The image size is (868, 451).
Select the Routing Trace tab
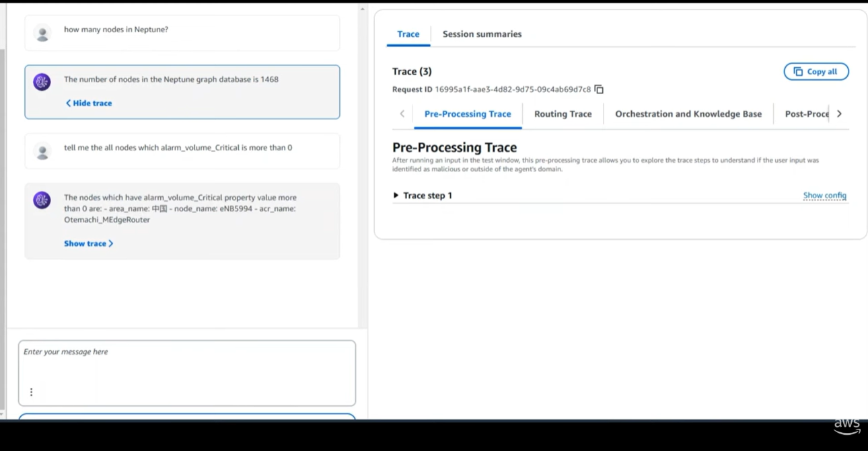click(x=563, y=114)
